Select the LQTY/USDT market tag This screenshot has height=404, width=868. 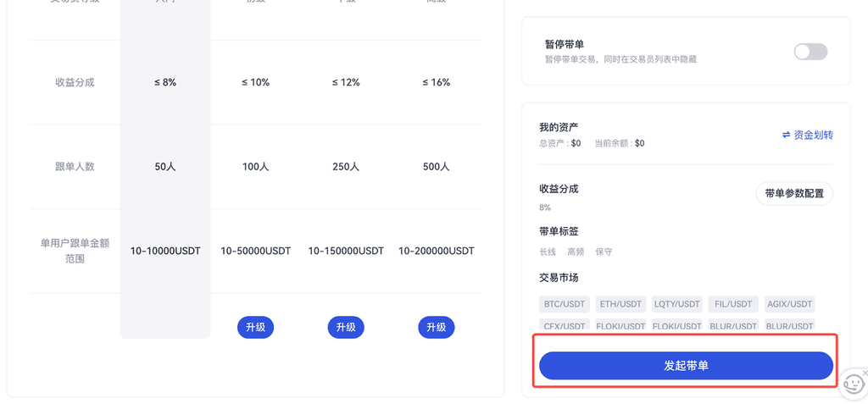click(x=676, y=304)
